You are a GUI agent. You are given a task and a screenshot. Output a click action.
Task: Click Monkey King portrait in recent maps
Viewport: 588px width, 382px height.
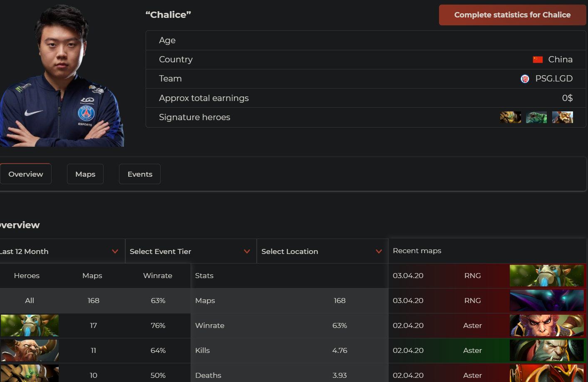pyautogui.click(x=546, y=325)
